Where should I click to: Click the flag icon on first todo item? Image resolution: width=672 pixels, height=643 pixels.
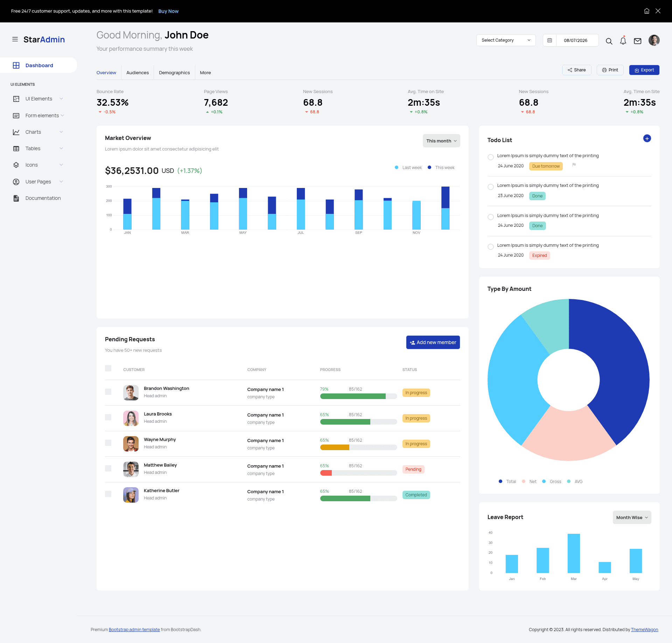(574, 165)
